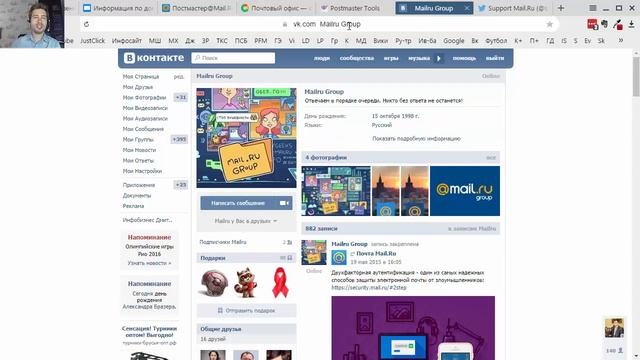This screenshot has width=640, height=360.
Task: Open the browser hamburger menu icon
Action: pyautogui.click(x=593, y=8)
